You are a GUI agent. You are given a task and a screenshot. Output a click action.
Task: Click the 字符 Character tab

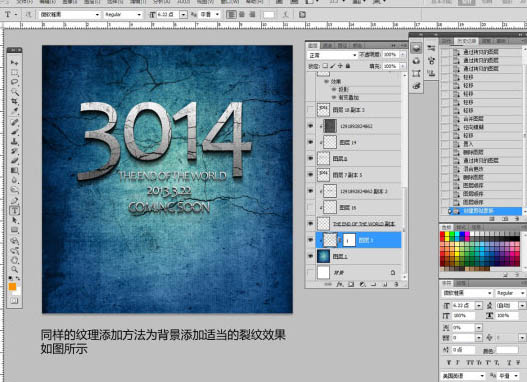[447, 283]
